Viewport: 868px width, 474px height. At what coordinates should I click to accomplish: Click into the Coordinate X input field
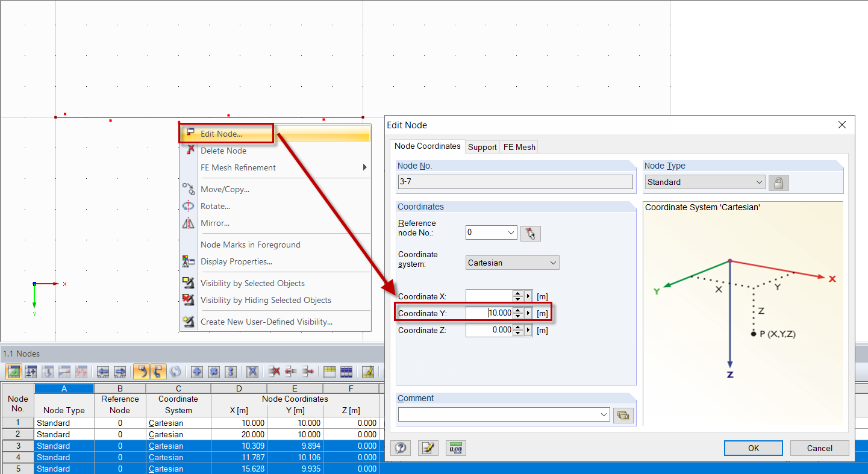489,296
